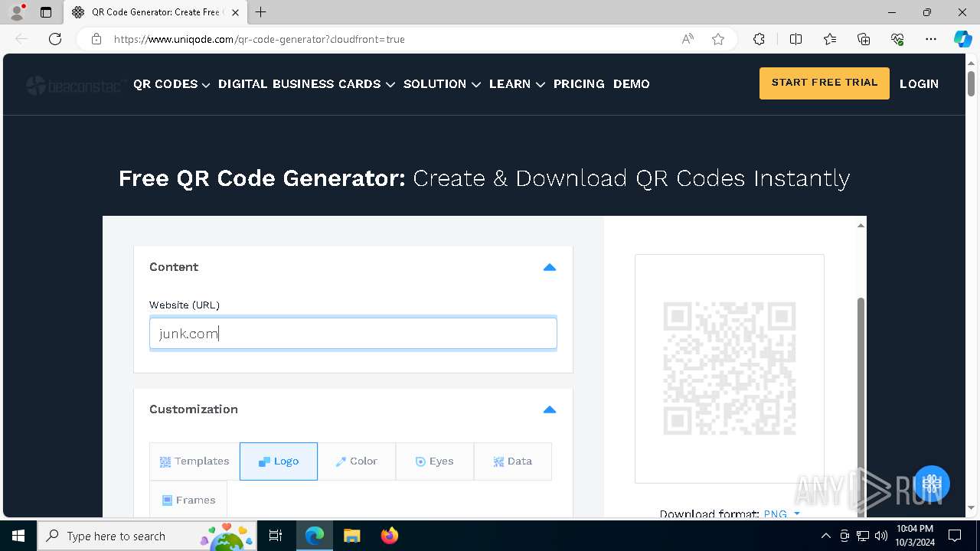Open the notification center
The height and width of the screenshot is (551, 980).
click(955, 536)
